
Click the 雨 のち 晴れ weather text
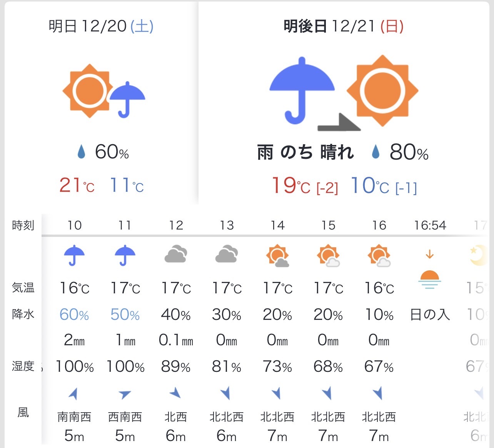coord(305,152)
